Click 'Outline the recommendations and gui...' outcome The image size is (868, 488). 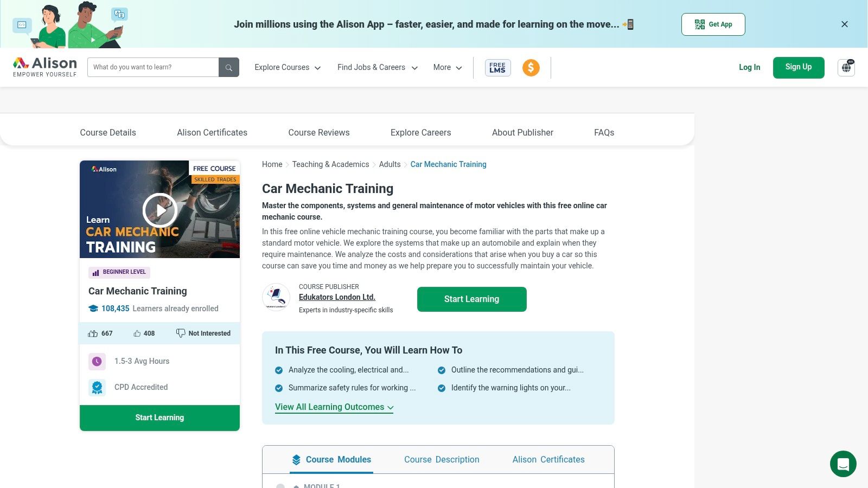pos(517,370)
